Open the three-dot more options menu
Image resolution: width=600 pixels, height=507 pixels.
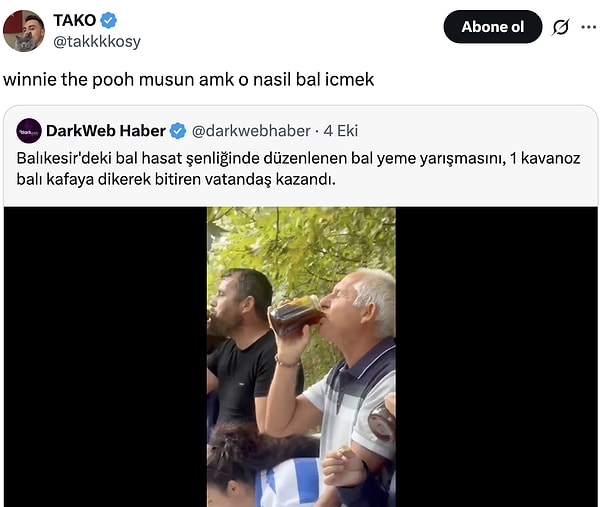[588, 27]
